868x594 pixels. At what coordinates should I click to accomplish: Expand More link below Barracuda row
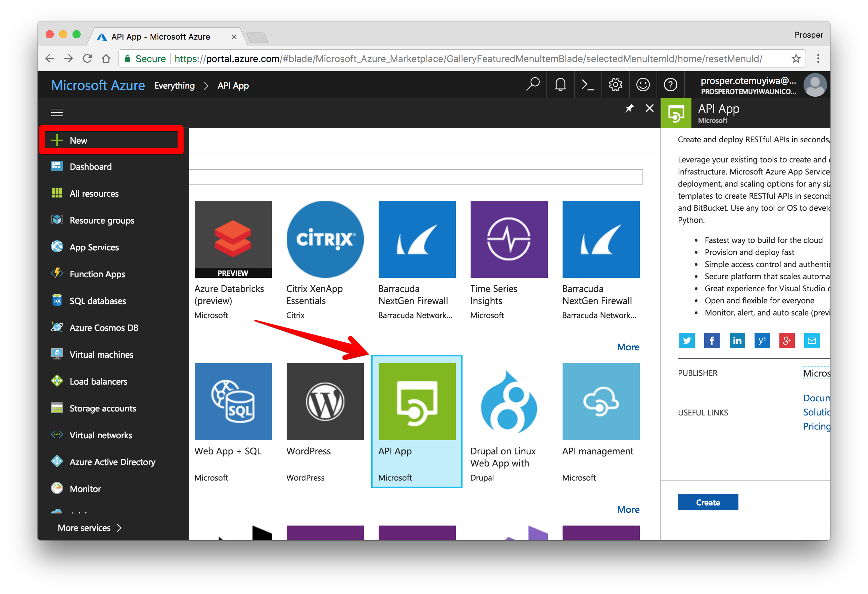click(628, 347)
